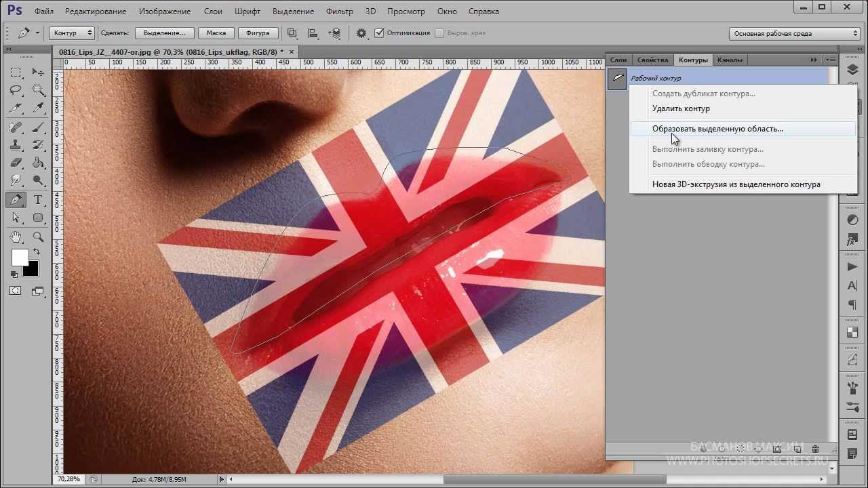Viewport: 868px width, 488px height.
Task: Select the Zoom magnifier tool
Action: tap(38, 237)
